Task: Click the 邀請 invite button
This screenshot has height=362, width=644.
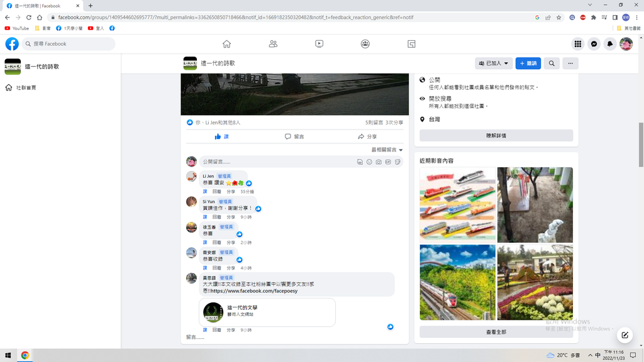Action: (x=528, y=63)
